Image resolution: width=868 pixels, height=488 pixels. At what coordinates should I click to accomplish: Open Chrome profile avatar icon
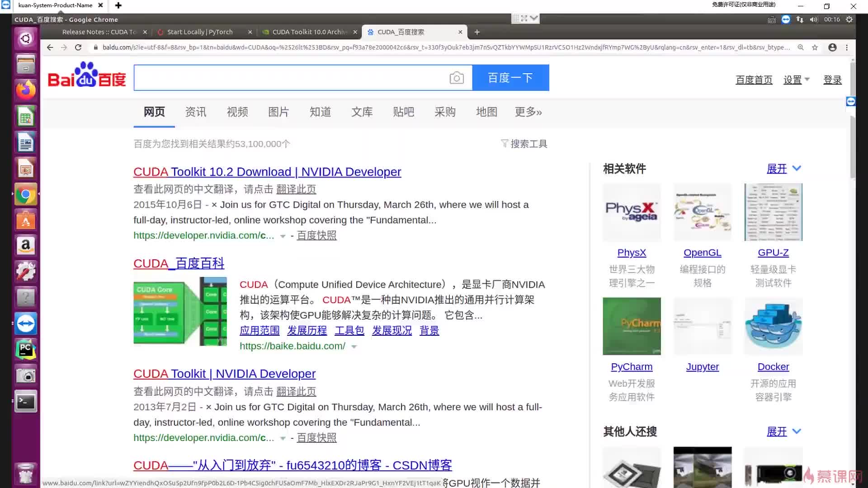pyautogui.click(x=832, y=47)
